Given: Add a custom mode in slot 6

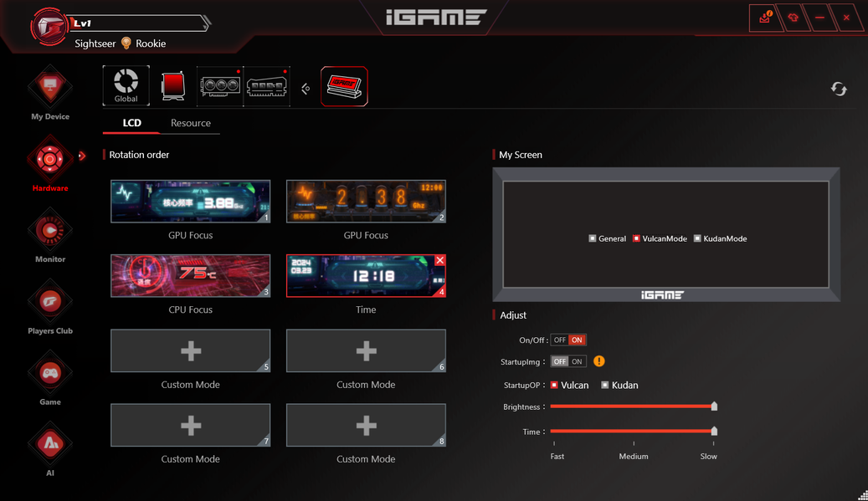Looking at the screenshot, I should [x=366, y=350].
